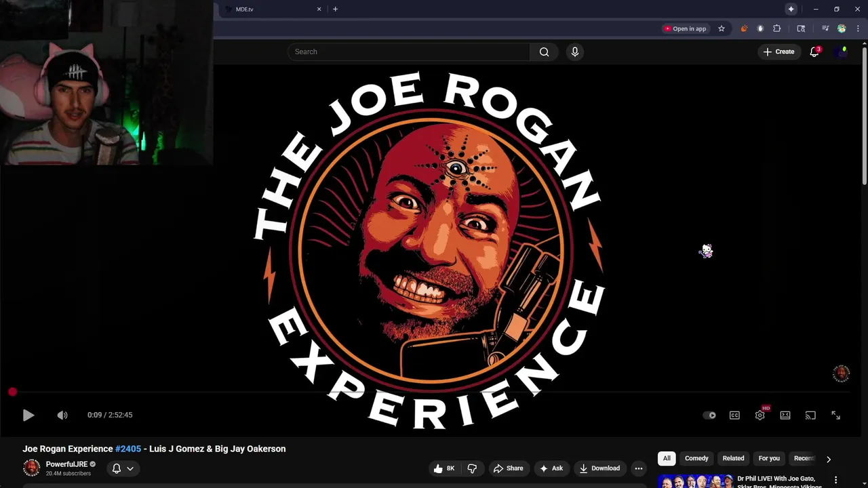This screenshot has width=868, height=488.
Task: Click the Ask button below the video
Action: coord(551,468)
